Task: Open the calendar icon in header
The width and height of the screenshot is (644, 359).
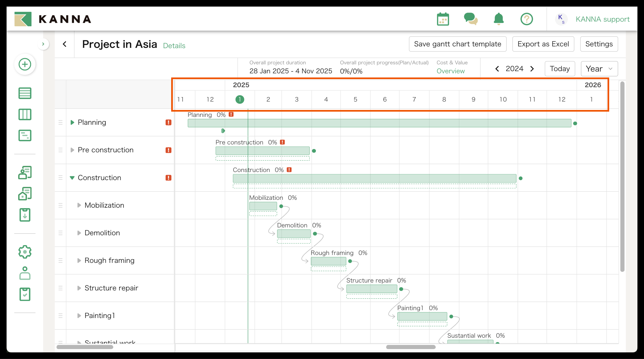Action: 443,19
